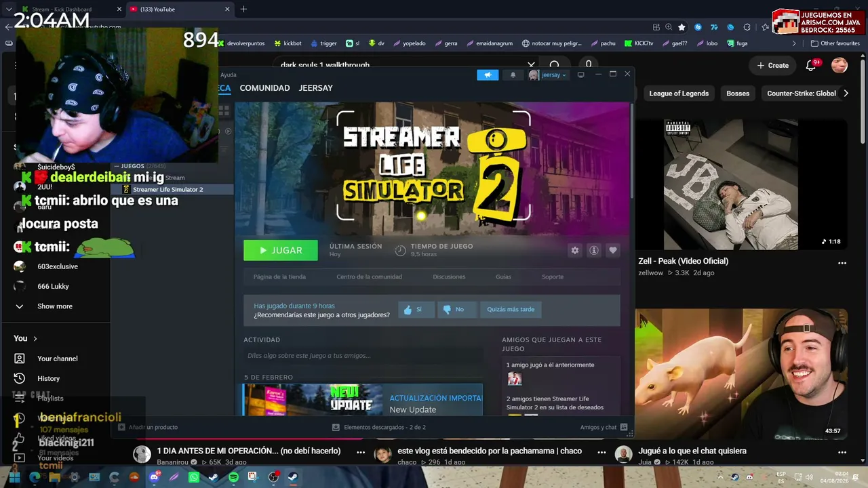The width and height of the screenshot is (868, 488).
Task: Open Your channel in YouTube sidebar
Action: [57, 359]
